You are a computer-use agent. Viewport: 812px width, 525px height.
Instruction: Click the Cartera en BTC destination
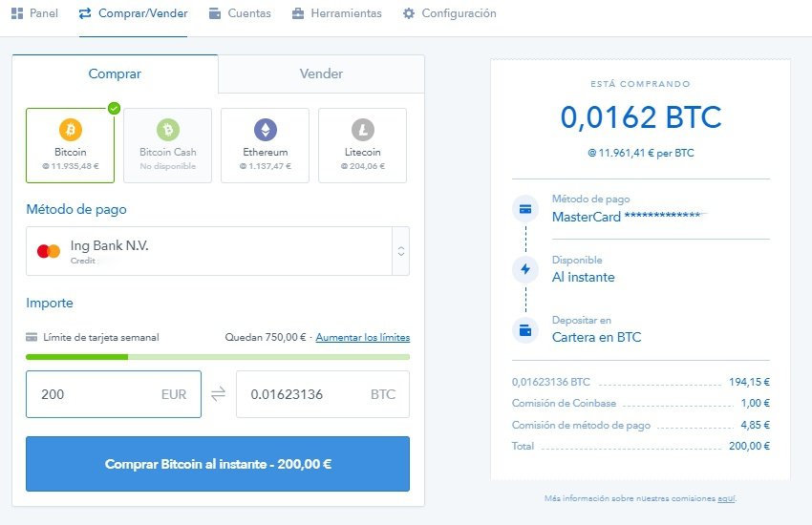[x=596, y=337]
